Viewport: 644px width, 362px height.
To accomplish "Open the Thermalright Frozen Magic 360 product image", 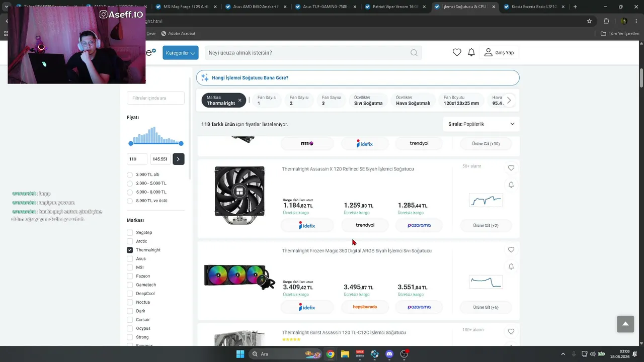I will (x=239, y=276).
